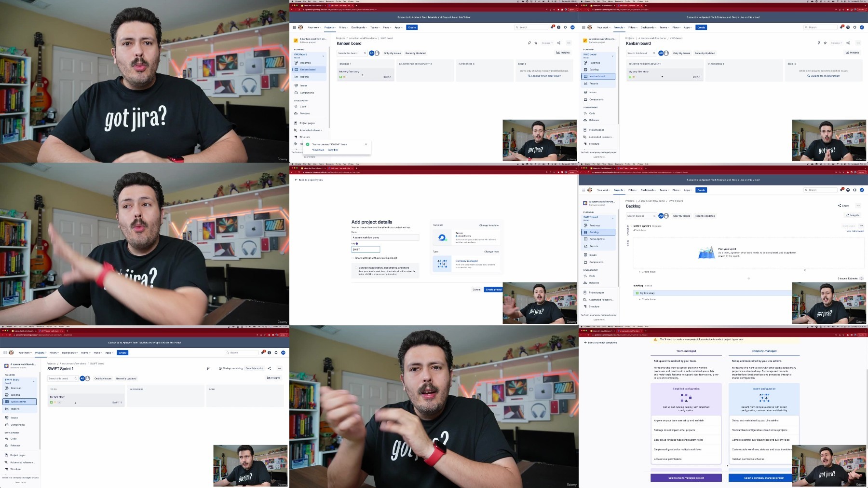Go back to project types
The image size is (868, 488).
coord(309,180)
